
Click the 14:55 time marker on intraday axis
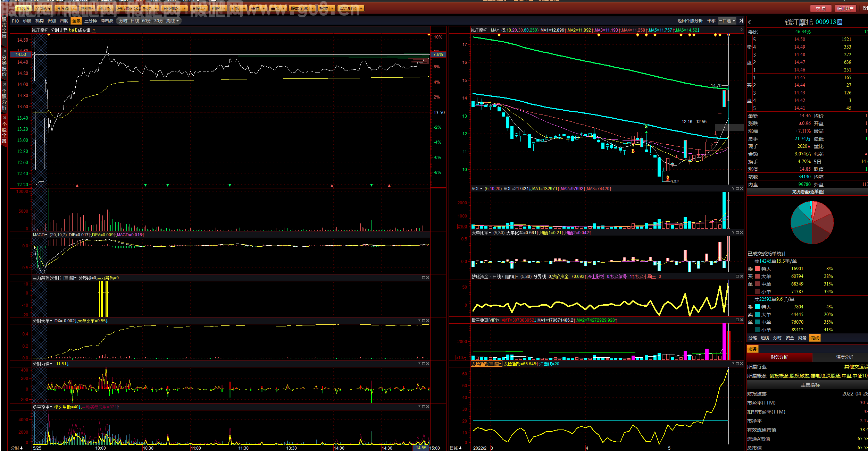(421, 448)
